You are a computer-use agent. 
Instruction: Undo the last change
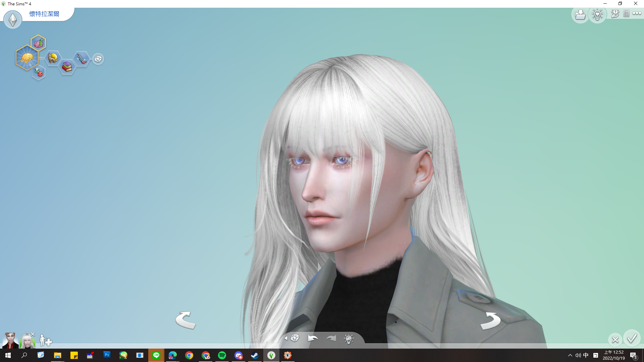click(x=313, y=338)
